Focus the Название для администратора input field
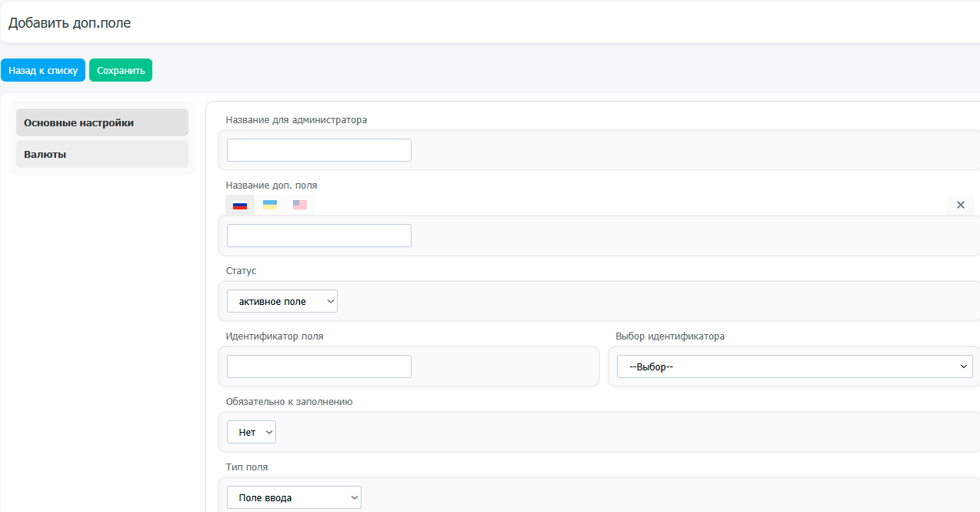The image size is (980, 512). (318, 150)
